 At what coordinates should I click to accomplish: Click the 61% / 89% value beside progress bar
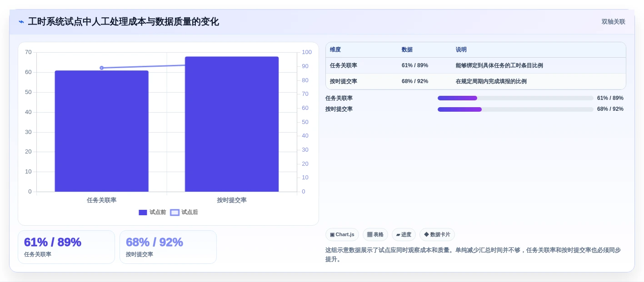pyautogui.click(x=610, y=98)
